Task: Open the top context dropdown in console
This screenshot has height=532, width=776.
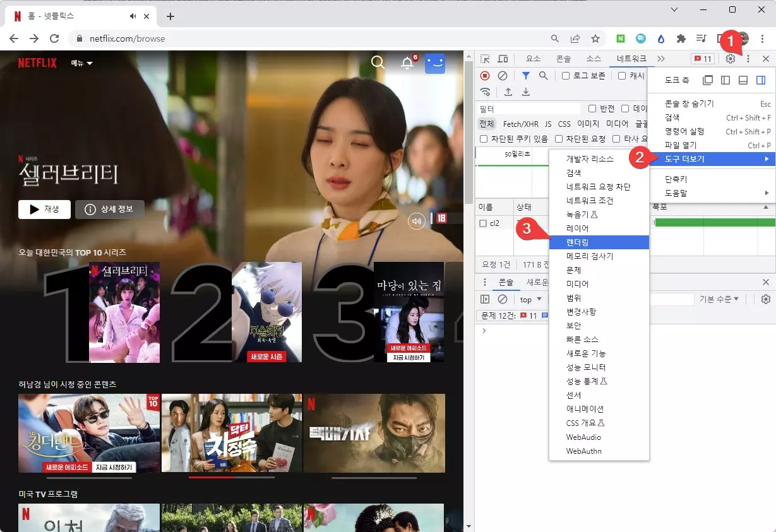Action: tap(530, 299)
